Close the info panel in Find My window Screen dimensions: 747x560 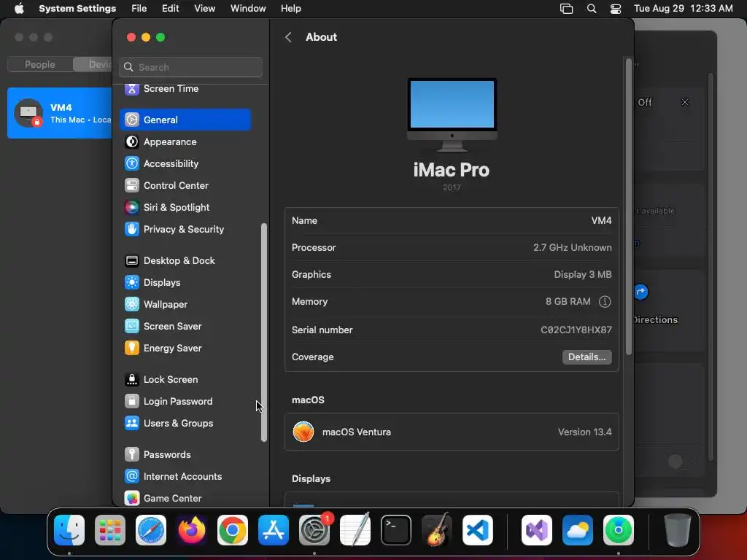click(x=685, y=102)
